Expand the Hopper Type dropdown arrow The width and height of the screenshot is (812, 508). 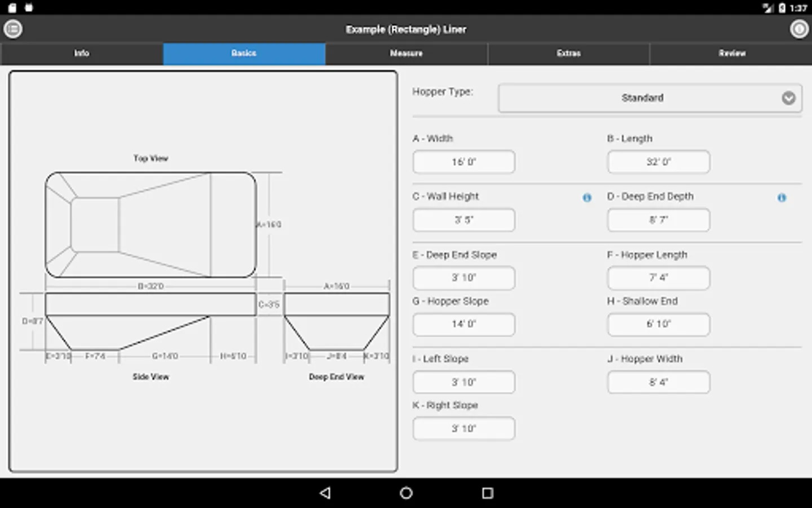tap(788, 98)
